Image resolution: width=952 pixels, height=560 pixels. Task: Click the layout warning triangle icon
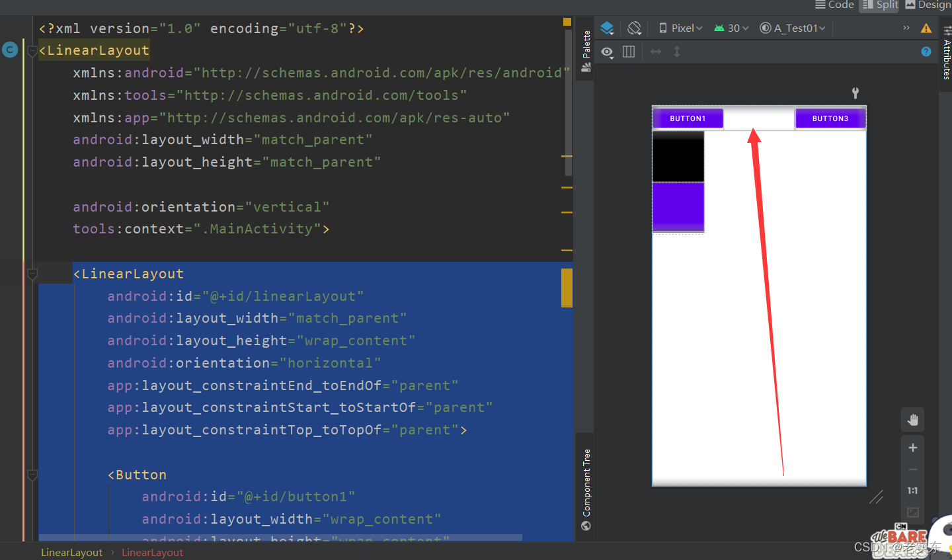pos(926,28)
